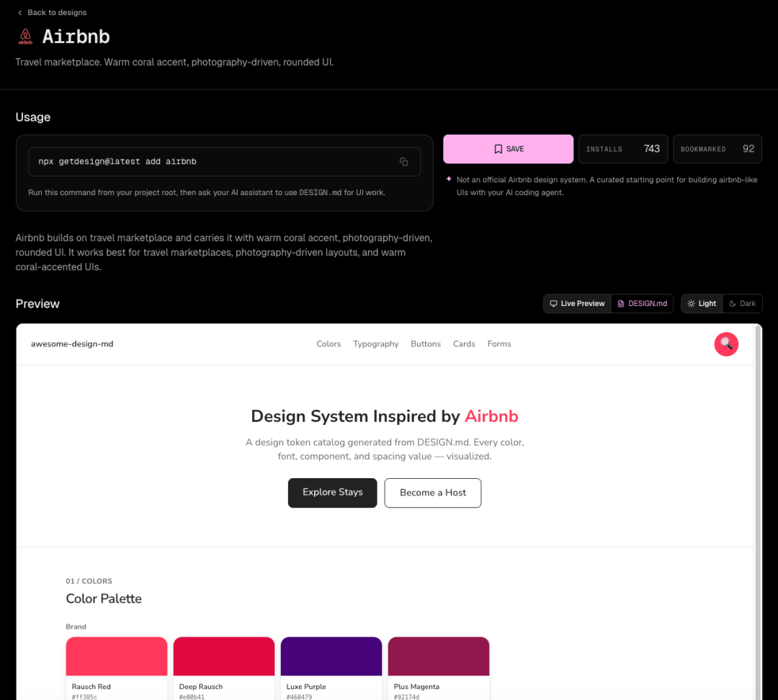Image resolution: width=778 pixels, height=700 pixels.
Task: Click the Airbnb logo icon
Action: coord(25,37)
